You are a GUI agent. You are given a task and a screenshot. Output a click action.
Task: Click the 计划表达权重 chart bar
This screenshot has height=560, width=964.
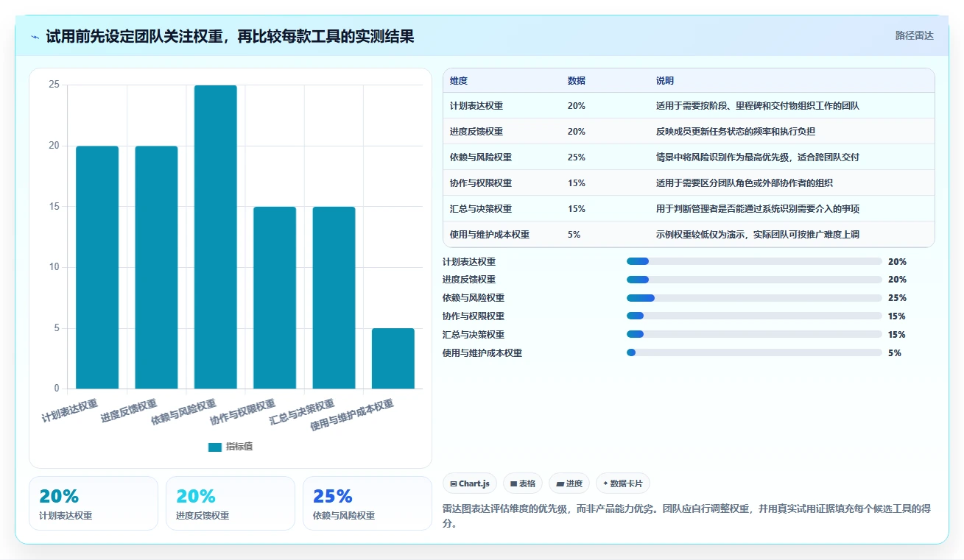[97, 267]
